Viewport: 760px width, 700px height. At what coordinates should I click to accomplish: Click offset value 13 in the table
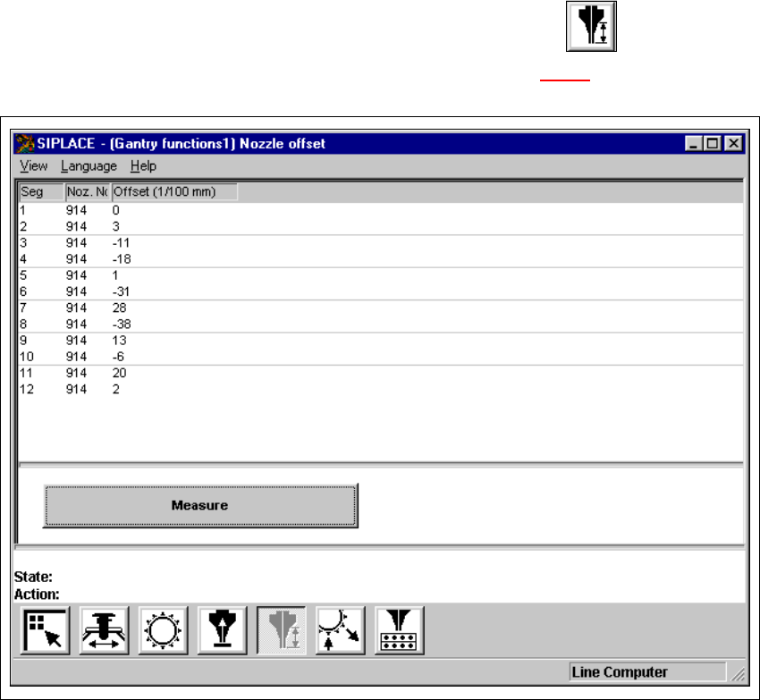click(119, 341)
